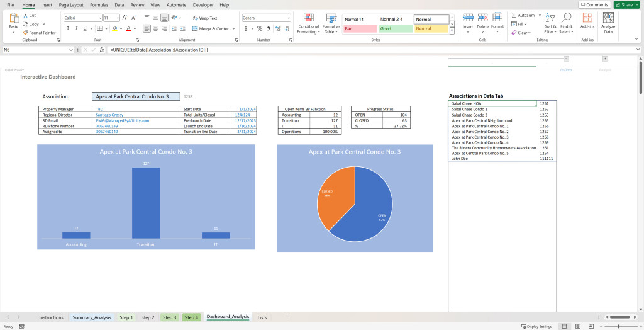This screenshot has width=644, height=330.
Task: Click the green Share button
Action: coord(627,4)
